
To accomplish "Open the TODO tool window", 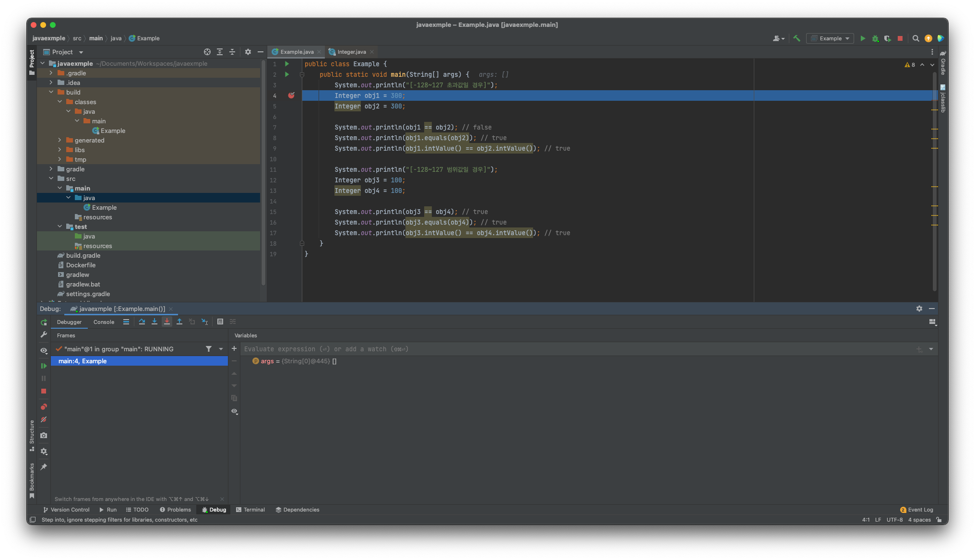I will pos(137,510).
